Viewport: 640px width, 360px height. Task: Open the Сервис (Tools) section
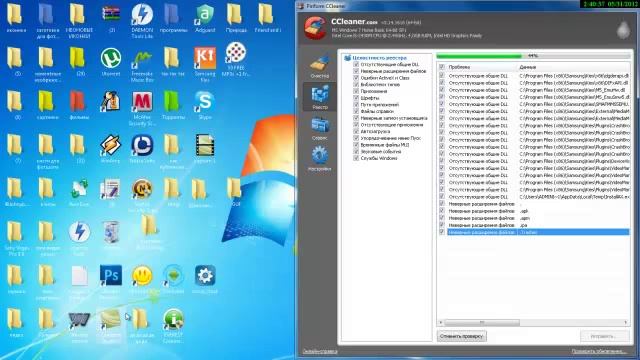320,128
